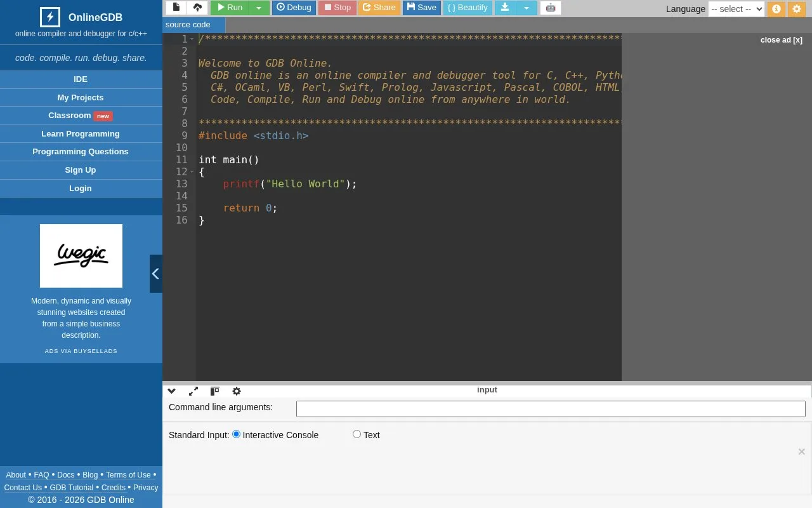
Task: Select the Text standard input radio button
Action: click(357, 434)
